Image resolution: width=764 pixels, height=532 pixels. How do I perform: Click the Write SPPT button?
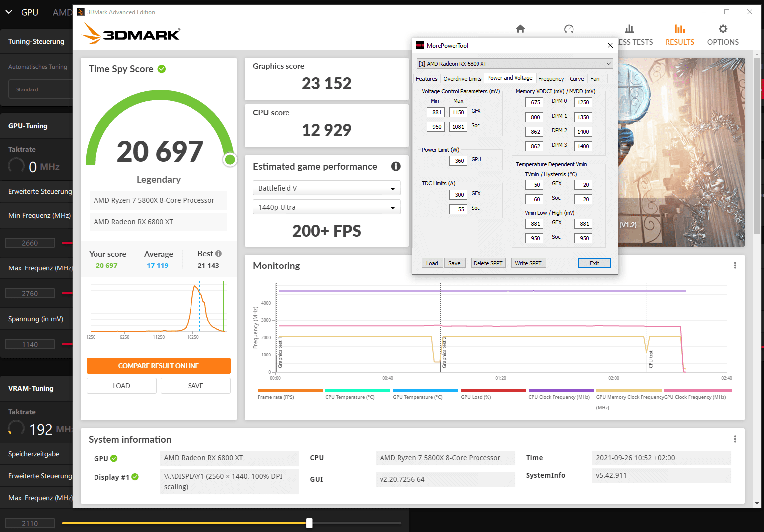[x=528, y=263]
